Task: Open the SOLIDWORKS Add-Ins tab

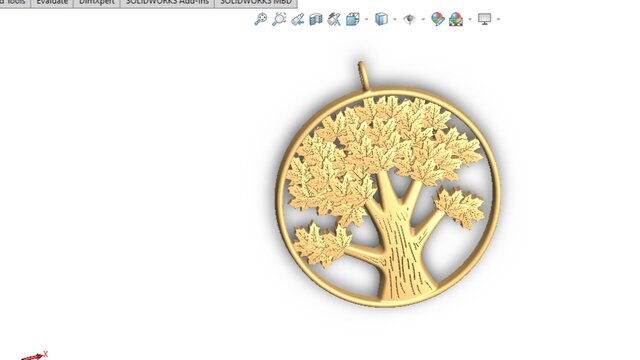Action: click(167, 2)
